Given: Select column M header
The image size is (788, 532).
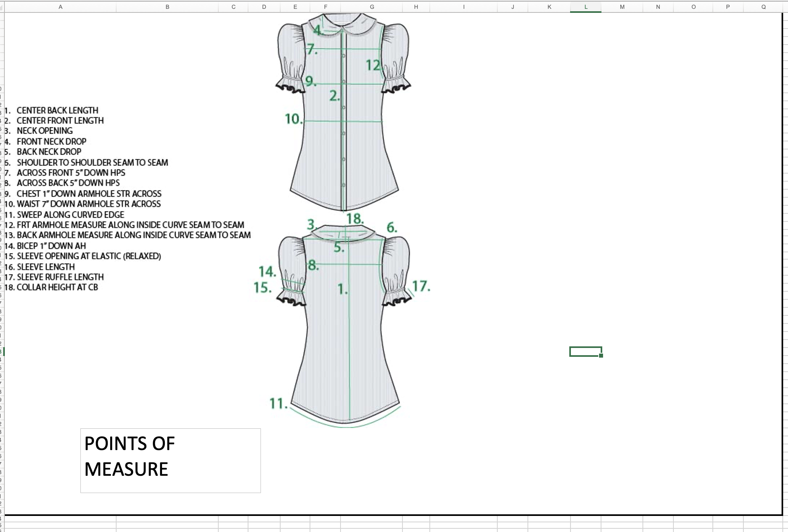Looking at the screenshot, I should (622, 7).
